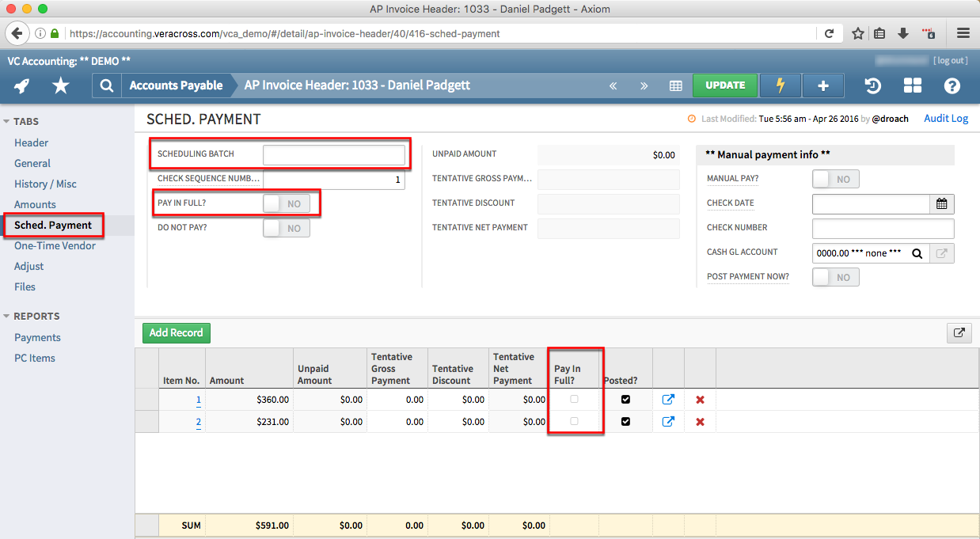980x539 pixels.
Task: Check Pay In Full for item 2
Action: coord(575,421)
